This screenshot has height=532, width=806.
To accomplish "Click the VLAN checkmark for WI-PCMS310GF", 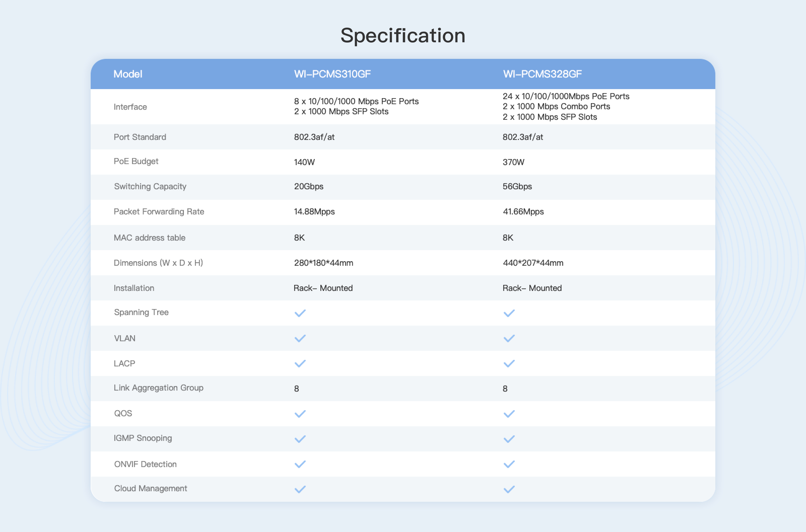I will coord(300,338).
